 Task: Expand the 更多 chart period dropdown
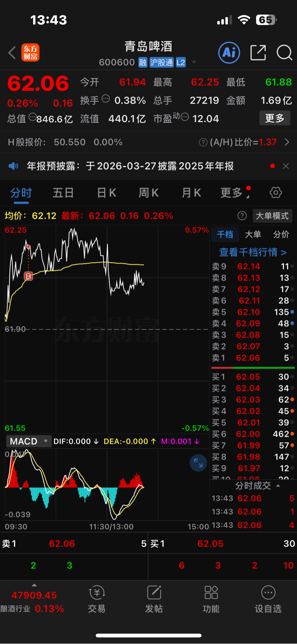(235, 193)
